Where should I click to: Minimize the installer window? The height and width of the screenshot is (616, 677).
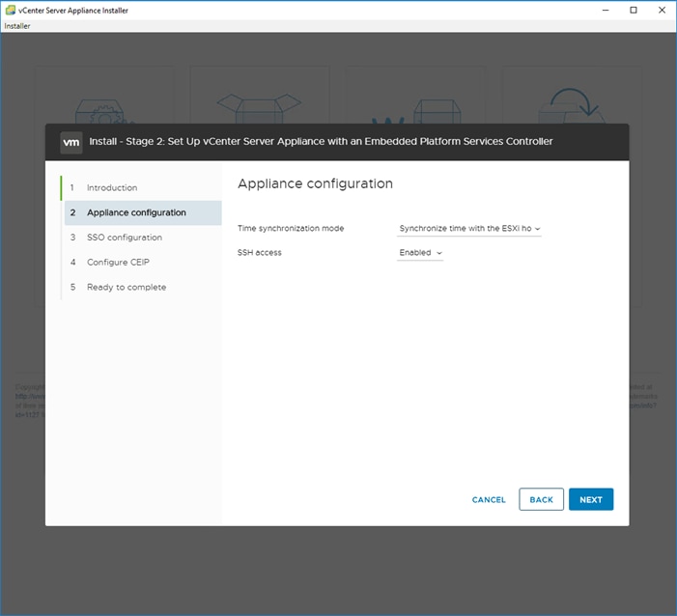[x=606, y=10]
